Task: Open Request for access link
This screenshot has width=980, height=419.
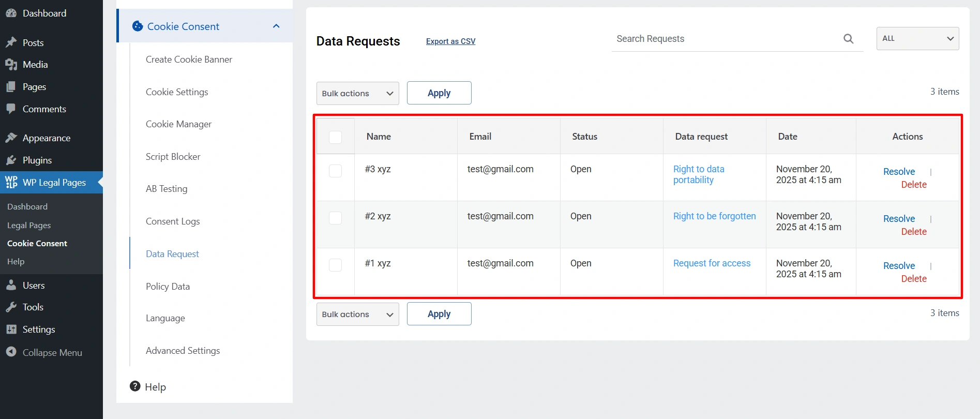Action: pos(712,263)
